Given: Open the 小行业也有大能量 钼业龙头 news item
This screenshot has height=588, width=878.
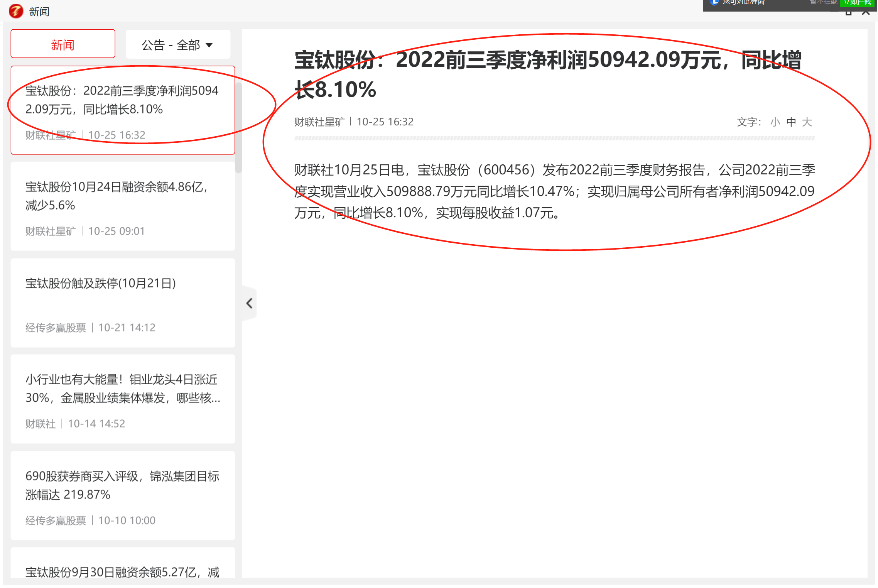Looking at the screenshot, I should click(x=123, y=399).
